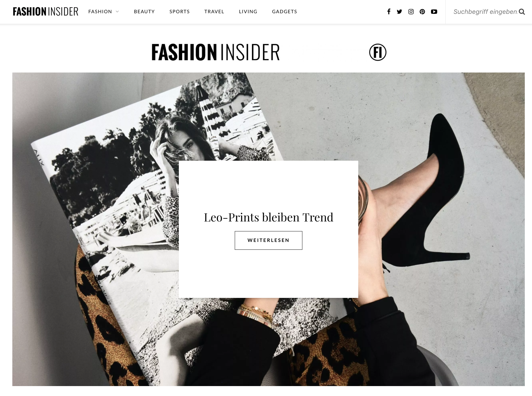Go to the Sports section
Viewport: 532px width, 396px height.
click(179, 11)
